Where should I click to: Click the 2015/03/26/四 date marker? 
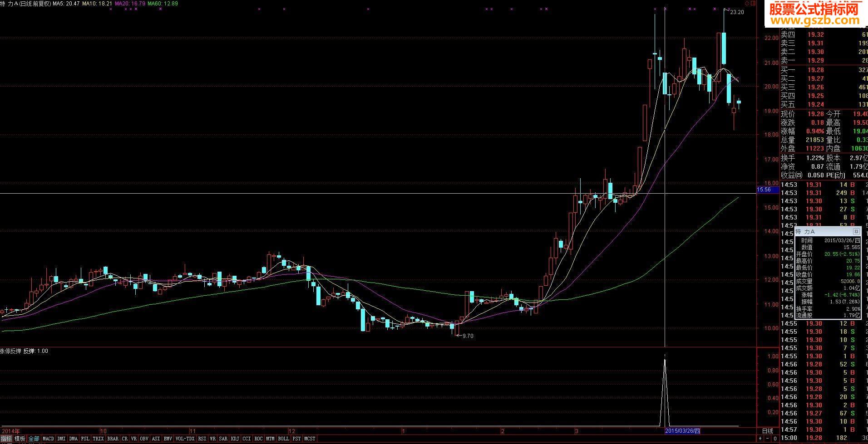tap(683, 431)
